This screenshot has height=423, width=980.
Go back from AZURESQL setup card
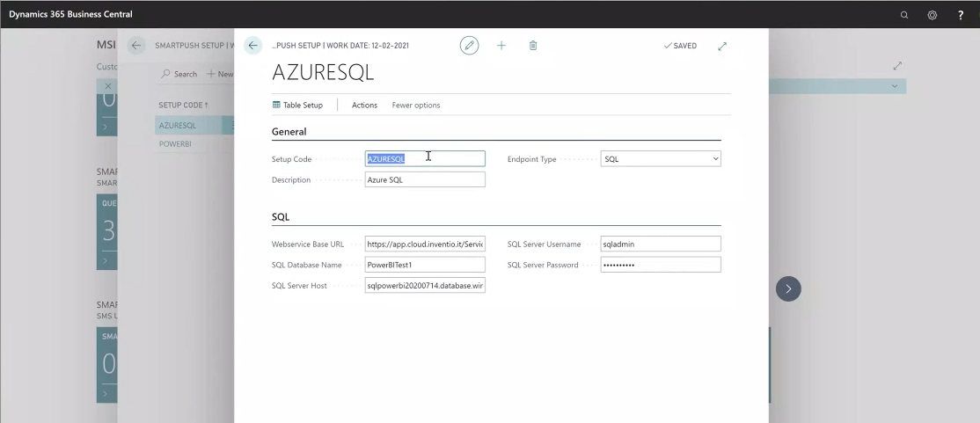pyautogui.click(x=252, y=46)
